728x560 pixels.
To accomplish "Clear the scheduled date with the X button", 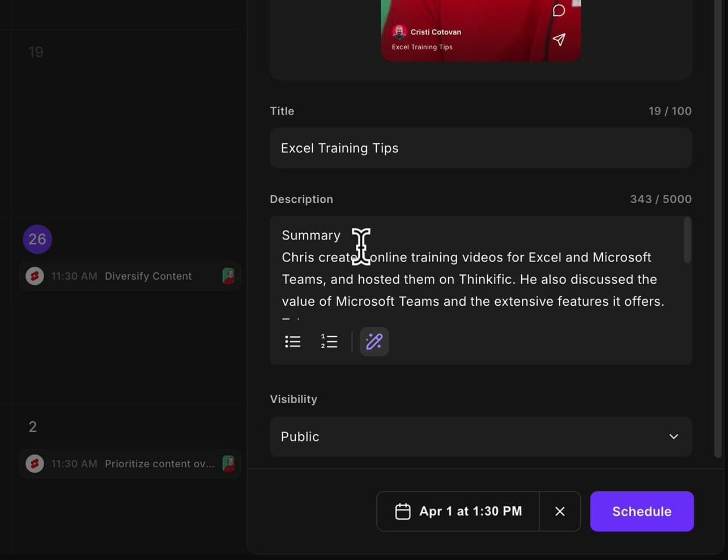I will (560, 511).
